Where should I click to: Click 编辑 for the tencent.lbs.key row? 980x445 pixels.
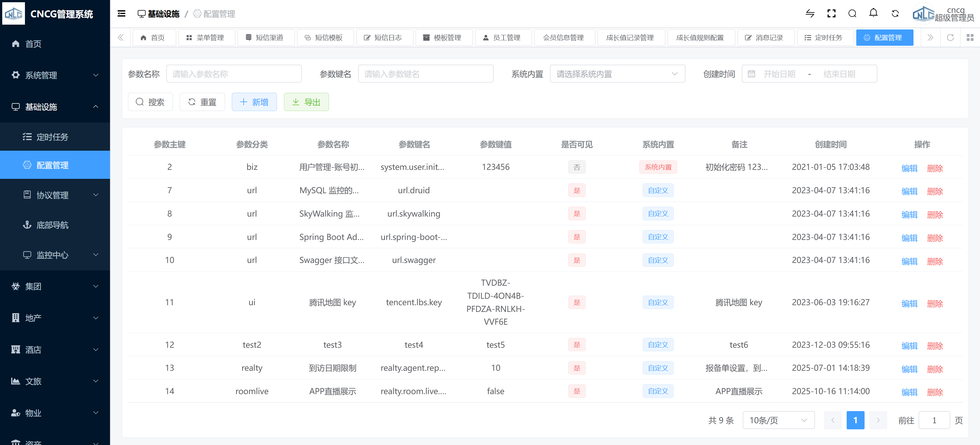[x=909, y=303]
